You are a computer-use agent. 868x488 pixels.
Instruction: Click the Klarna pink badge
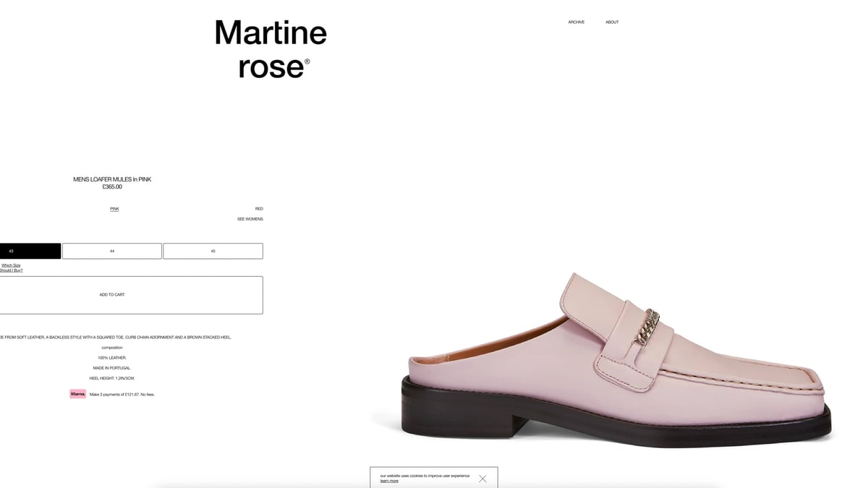[x=77, y=394]
